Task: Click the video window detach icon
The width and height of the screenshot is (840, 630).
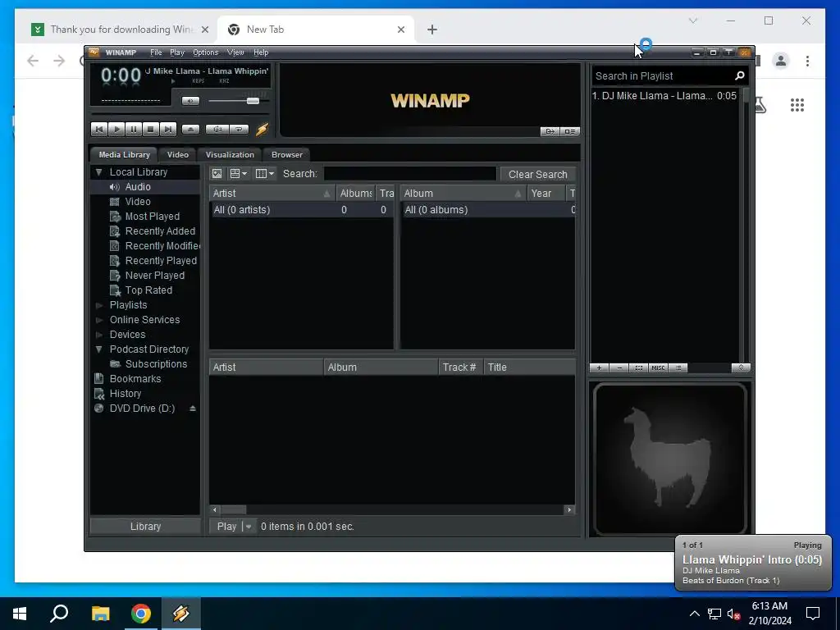Action: coord(550,131)
